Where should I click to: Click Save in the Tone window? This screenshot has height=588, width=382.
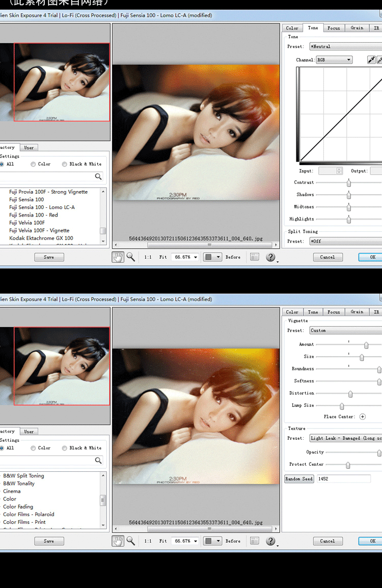49,257
